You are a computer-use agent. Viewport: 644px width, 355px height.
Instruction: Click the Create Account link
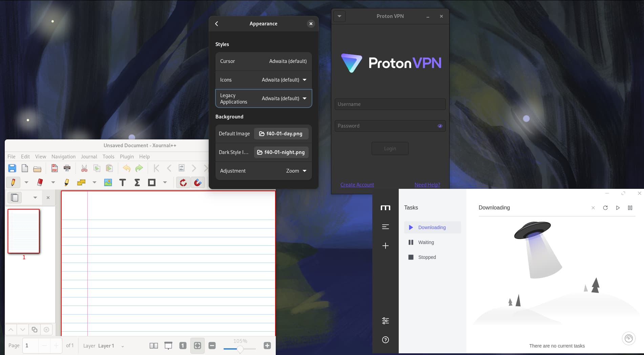(x=357, y=185)
